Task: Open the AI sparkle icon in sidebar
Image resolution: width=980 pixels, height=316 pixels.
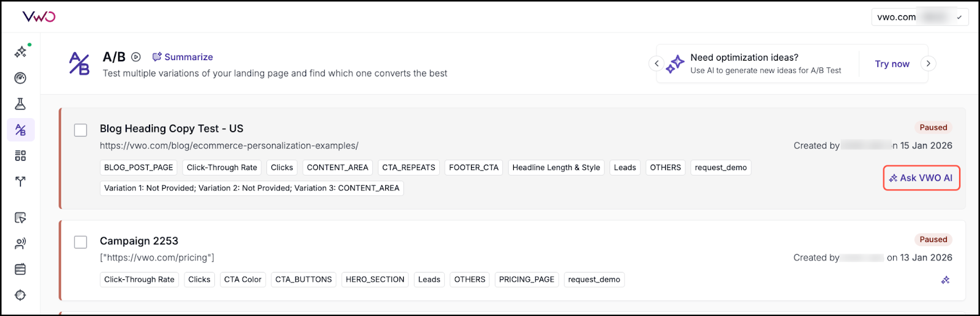Action: click(20, 52)
